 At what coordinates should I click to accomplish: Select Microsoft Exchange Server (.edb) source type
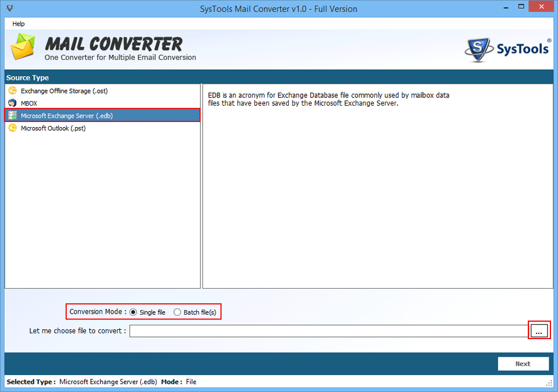tap(102, 115)
